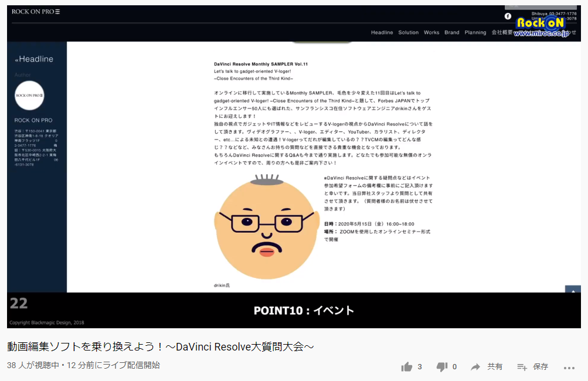Click the thumbs-down dislike icon

coord(442,367)
